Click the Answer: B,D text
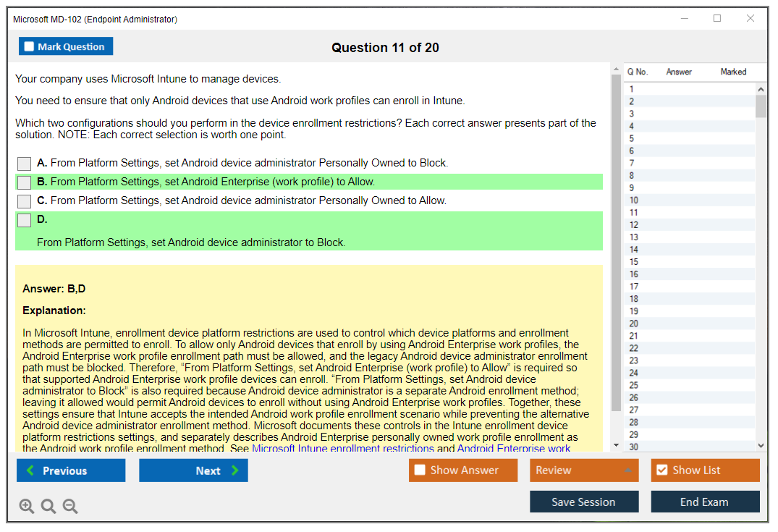The height and width of the screenshot is (532, 778). [x=54, y=289]
